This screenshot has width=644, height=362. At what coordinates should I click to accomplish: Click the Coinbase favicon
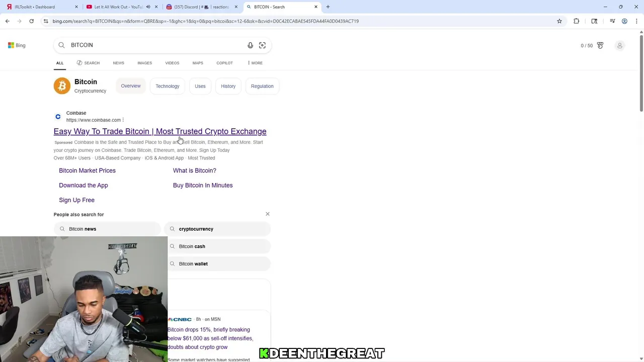[x=58, y=117]
